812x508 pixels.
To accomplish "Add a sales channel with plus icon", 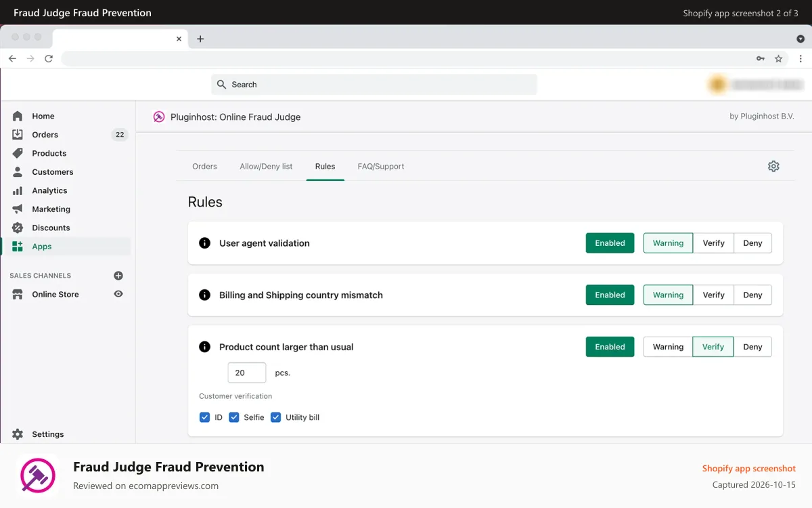I will [x=118, y=276].
